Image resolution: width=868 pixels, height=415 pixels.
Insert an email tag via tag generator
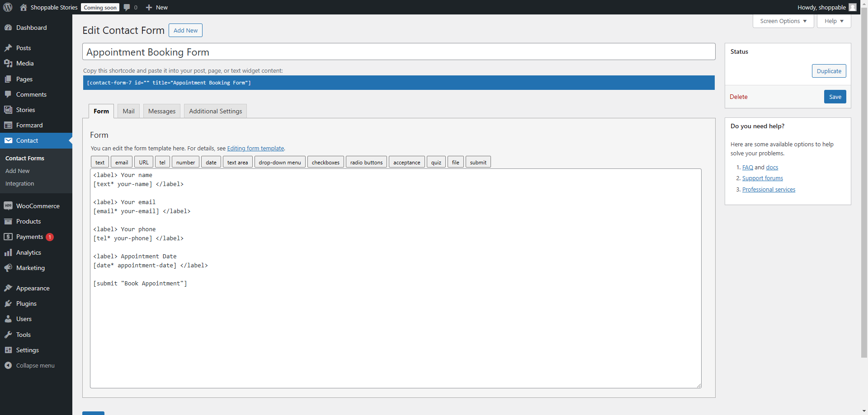pos(122,162)
